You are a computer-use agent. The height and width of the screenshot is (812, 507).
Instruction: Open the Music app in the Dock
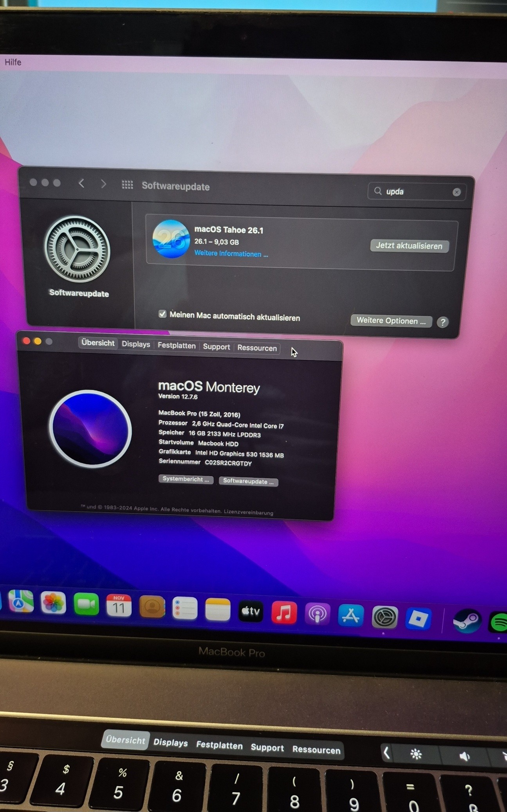[x=284, y=613]
